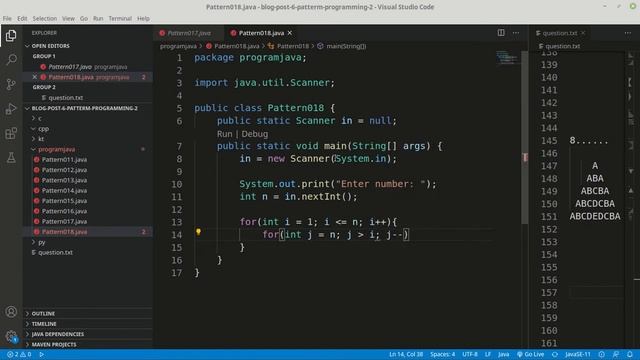Click the lightbulb quick fix icon
This screenshot has height=360, width=640.
coord(198,232)
